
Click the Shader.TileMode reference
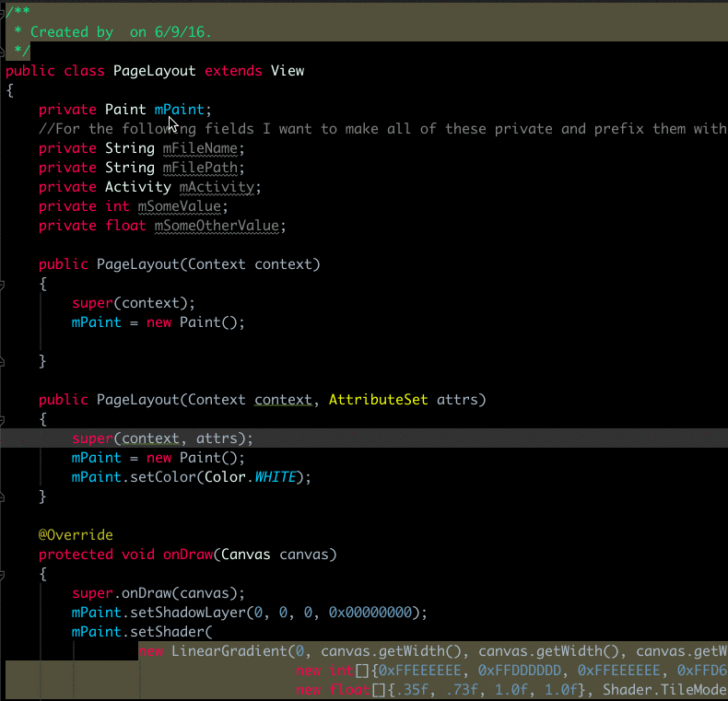(x=664, y=690)
